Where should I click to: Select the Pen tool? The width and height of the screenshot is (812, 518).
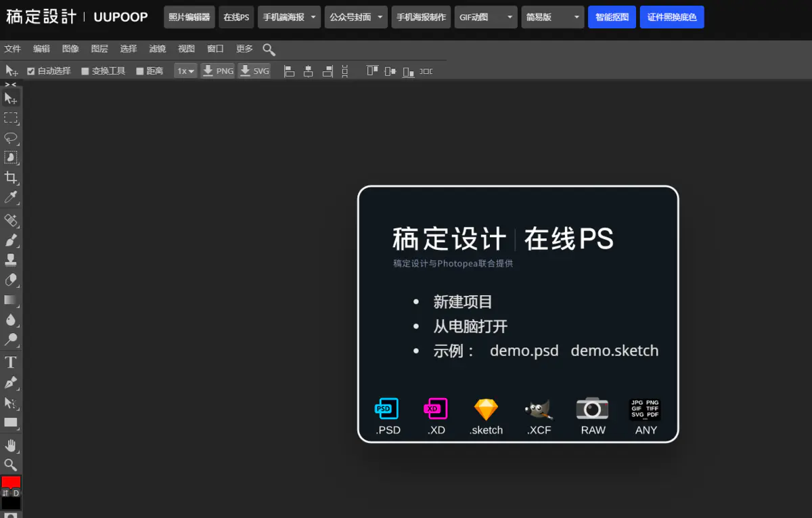point(11,383)
